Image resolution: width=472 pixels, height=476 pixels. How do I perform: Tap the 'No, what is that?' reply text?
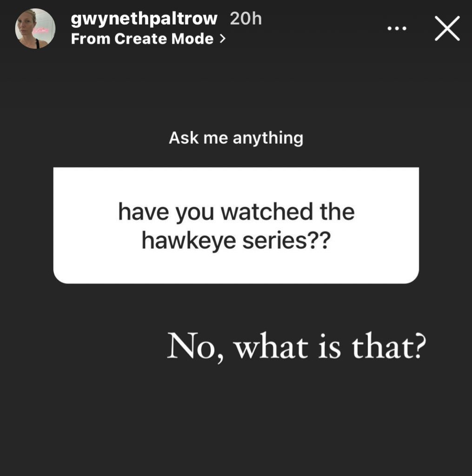coord(297,347)
